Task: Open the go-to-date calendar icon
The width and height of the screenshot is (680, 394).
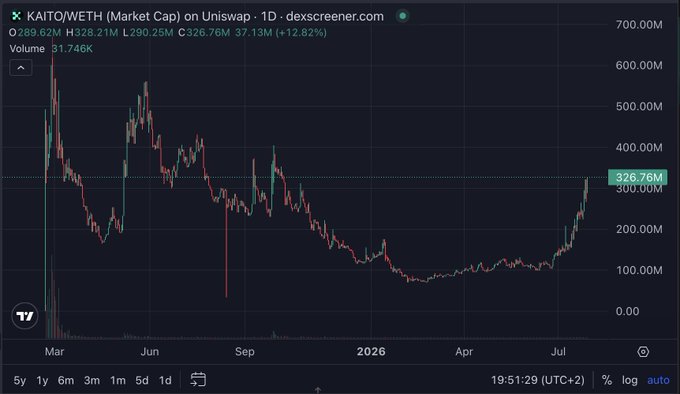Action: point(198,380)
